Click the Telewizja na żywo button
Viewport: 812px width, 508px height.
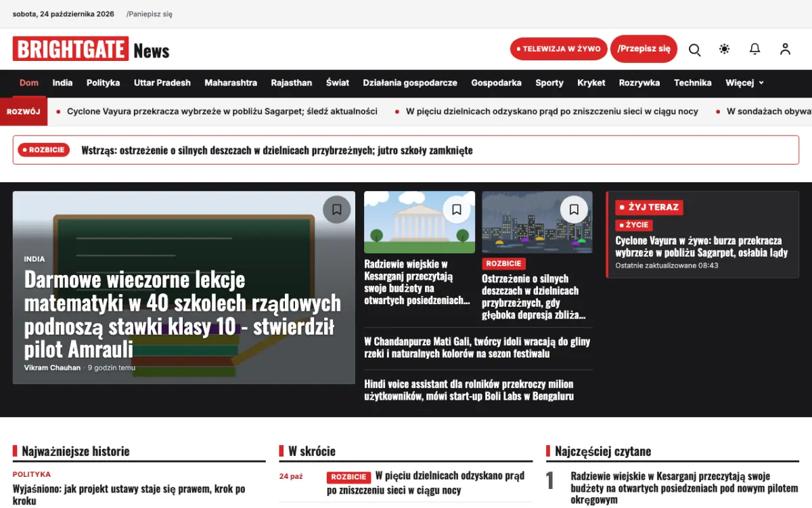point(558,49)
